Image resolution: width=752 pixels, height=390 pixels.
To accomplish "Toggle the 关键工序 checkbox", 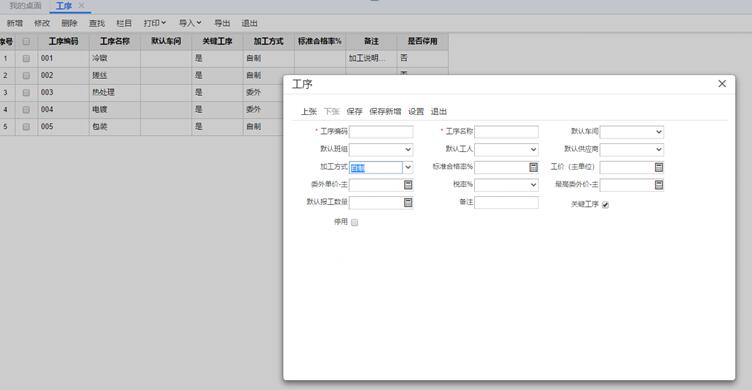I will click(605, 205).
